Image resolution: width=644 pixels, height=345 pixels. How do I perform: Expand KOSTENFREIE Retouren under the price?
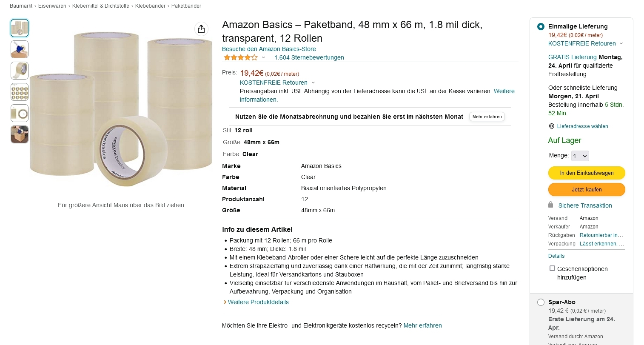pyautogui.click(x=313, y=83)
